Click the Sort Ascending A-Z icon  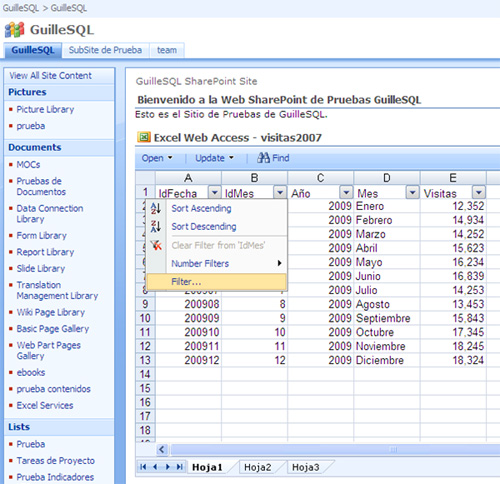point(156,208)
